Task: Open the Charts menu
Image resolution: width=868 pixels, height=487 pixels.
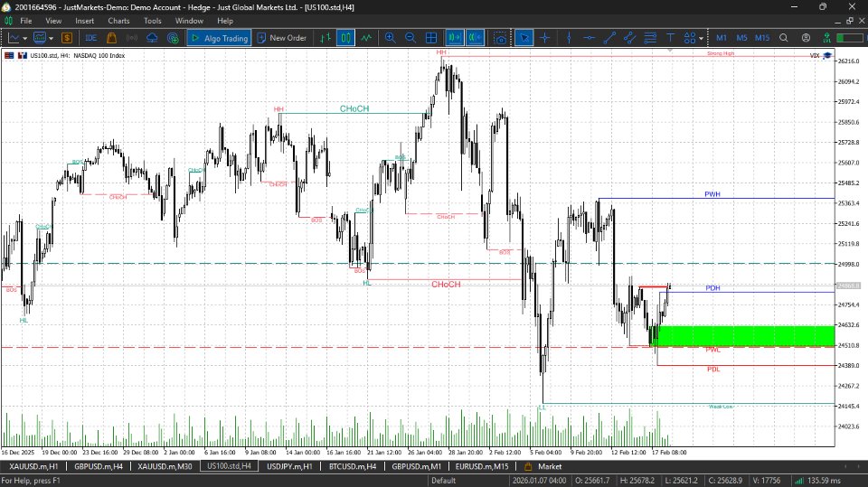Action: click(x=118, y=21)
